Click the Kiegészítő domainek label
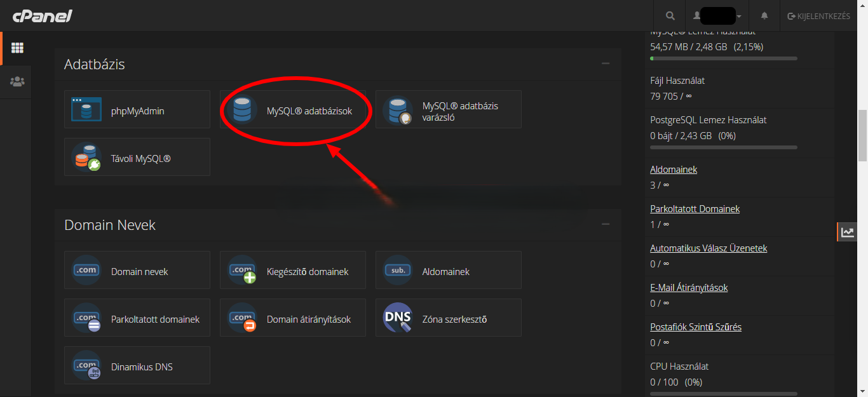 pyautogui.click(x=308, y=272)
